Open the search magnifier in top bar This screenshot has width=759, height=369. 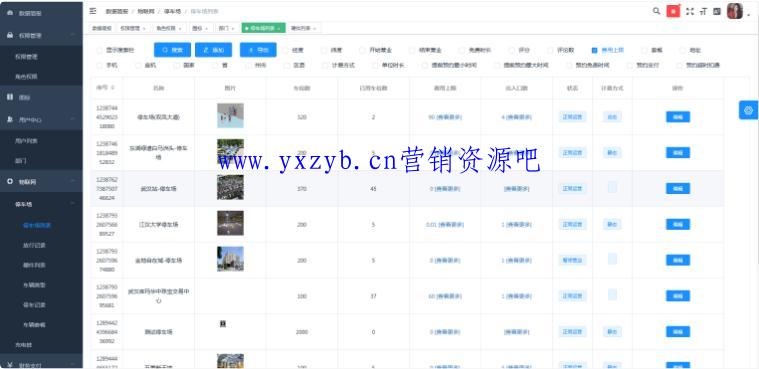click(x=656, y=11)
